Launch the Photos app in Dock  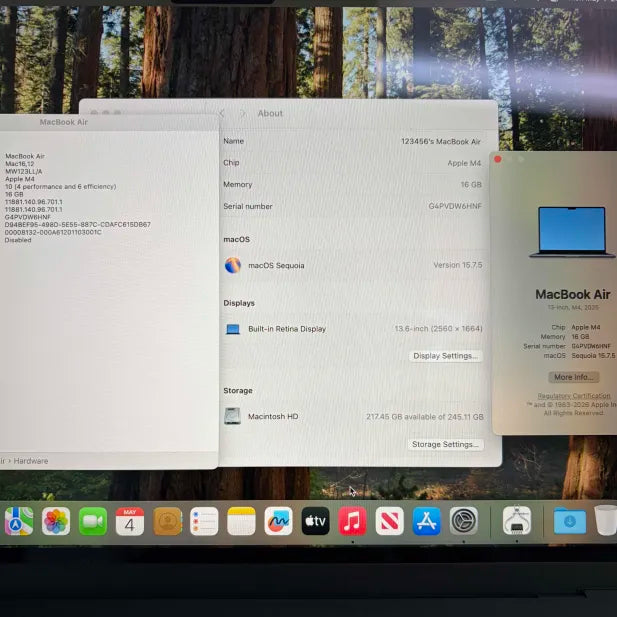point(55,521)
